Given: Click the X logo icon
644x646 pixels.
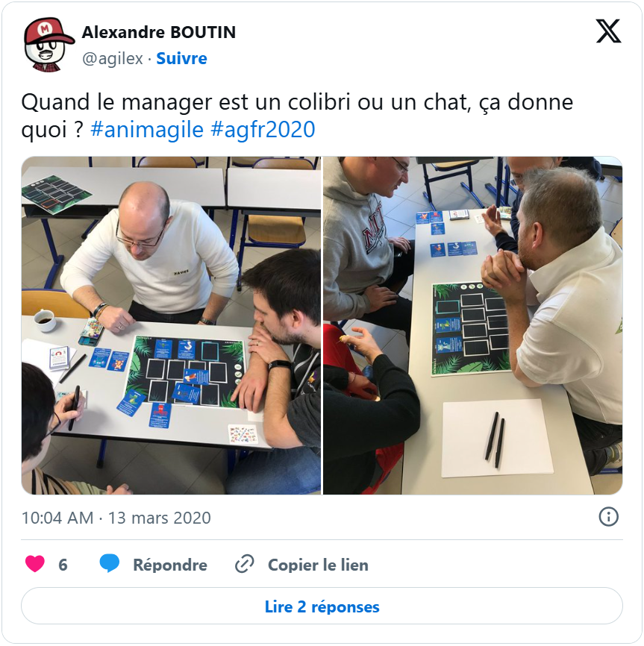Looking at the screenshot, I should point(608,31).
